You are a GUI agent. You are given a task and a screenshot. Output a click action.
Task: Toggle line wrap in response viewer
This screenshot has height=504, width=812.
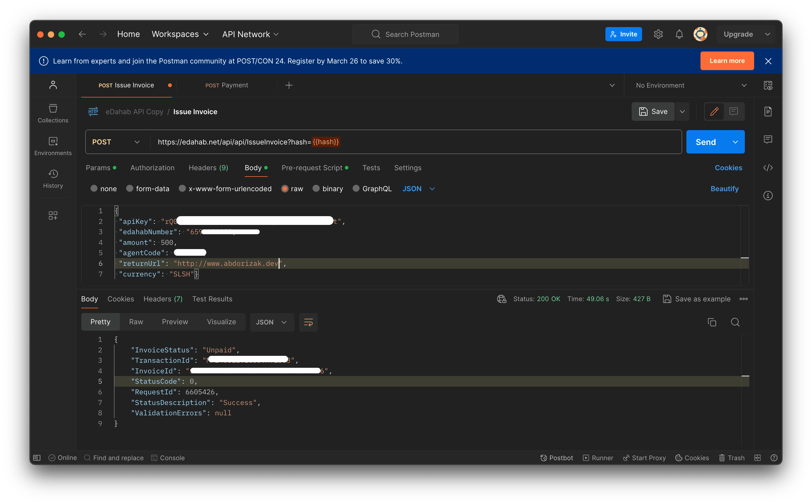(x=308, y=322)
